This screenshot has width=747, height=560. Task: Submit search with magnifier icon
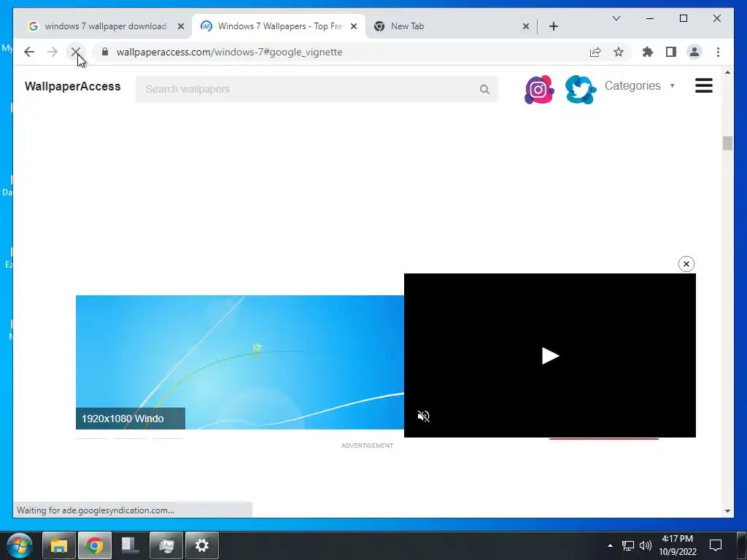[x=484, y=89]
